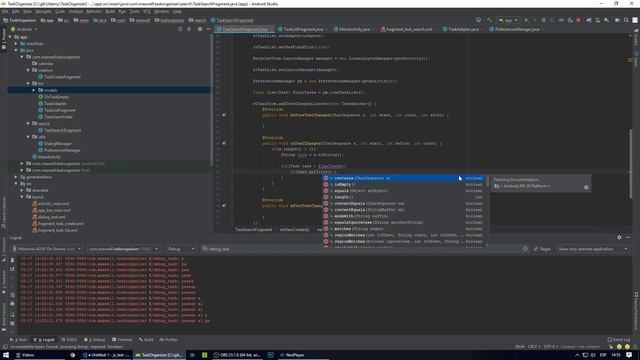Open the project tool window settings gear

[x=200, y=29]
